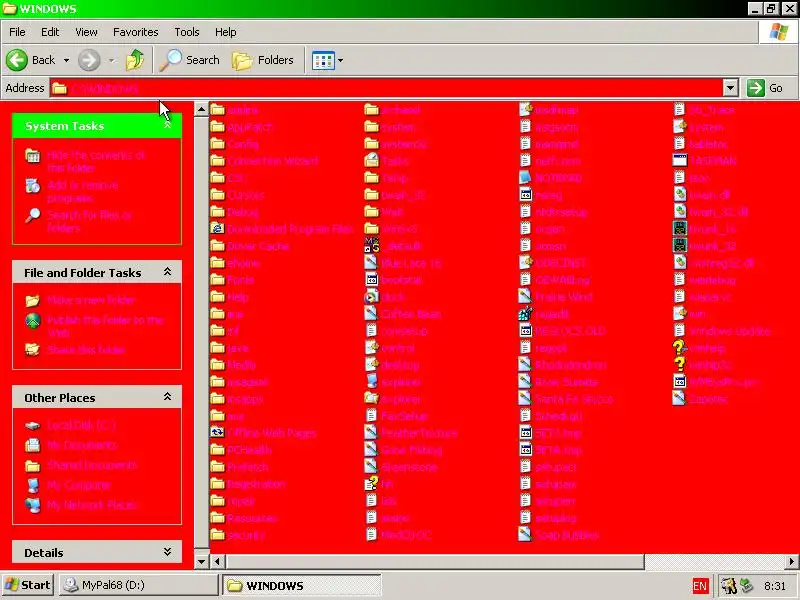
Task: Click the horizontal scrollbar left arrow
Action: pyautogui.click(x=217, y=562)
